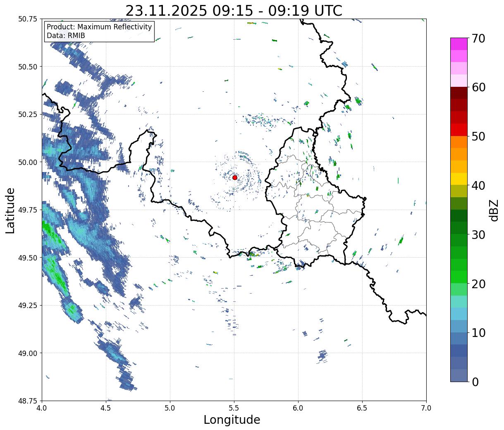504x430 pixels.
Task: Click the pale pink swatch above 60
Action: click(459, 81)
